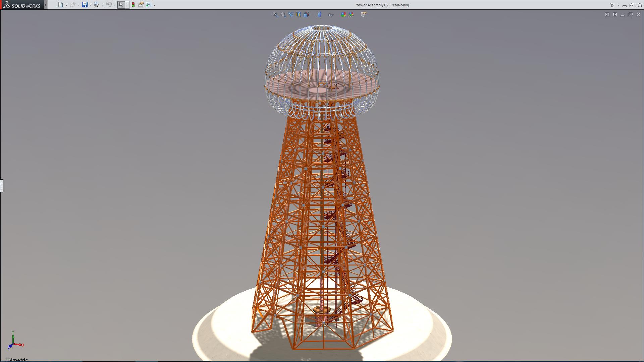Toggle Hide/Show Items glasses icon
This screenshot has height=362, width=644.
[x=331, y=14]
